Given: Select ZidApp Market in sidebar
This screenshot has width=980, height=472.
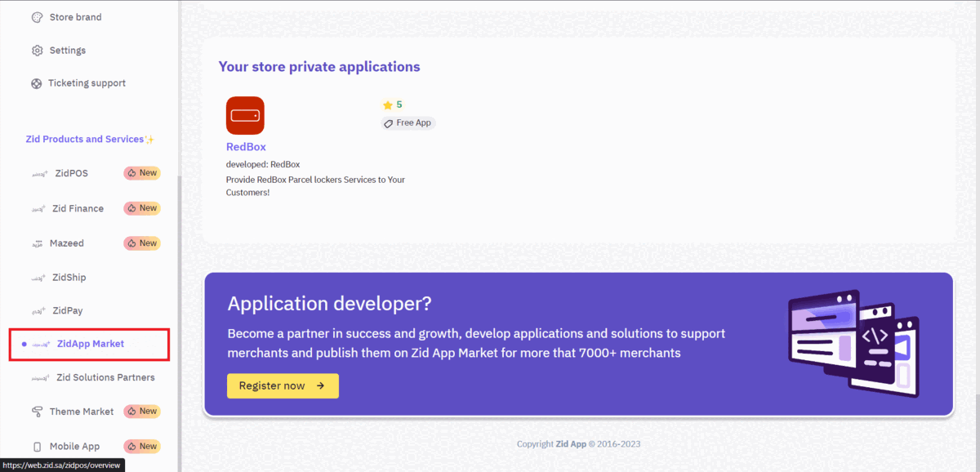Looking at the screenshot, I should pos(90,345).
